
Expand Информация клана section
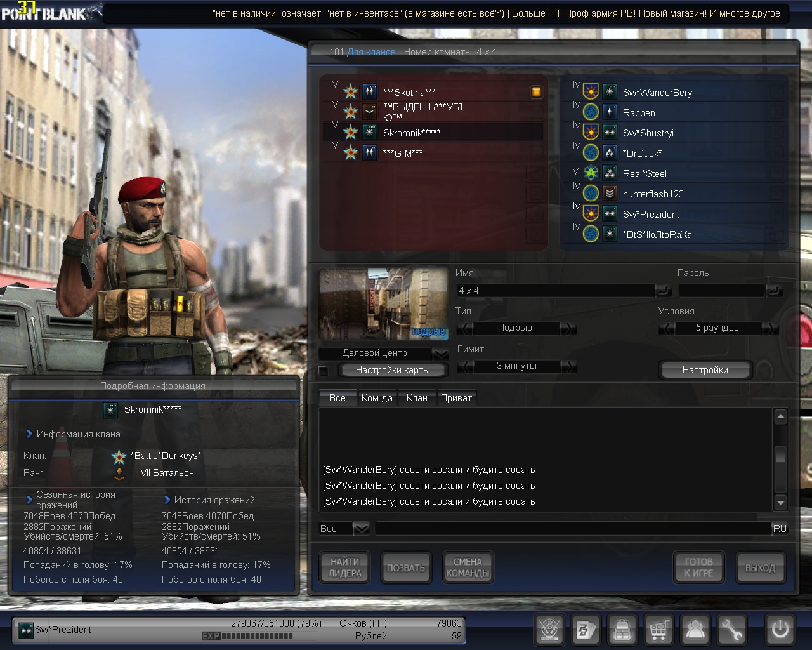[x=29, y=434]
